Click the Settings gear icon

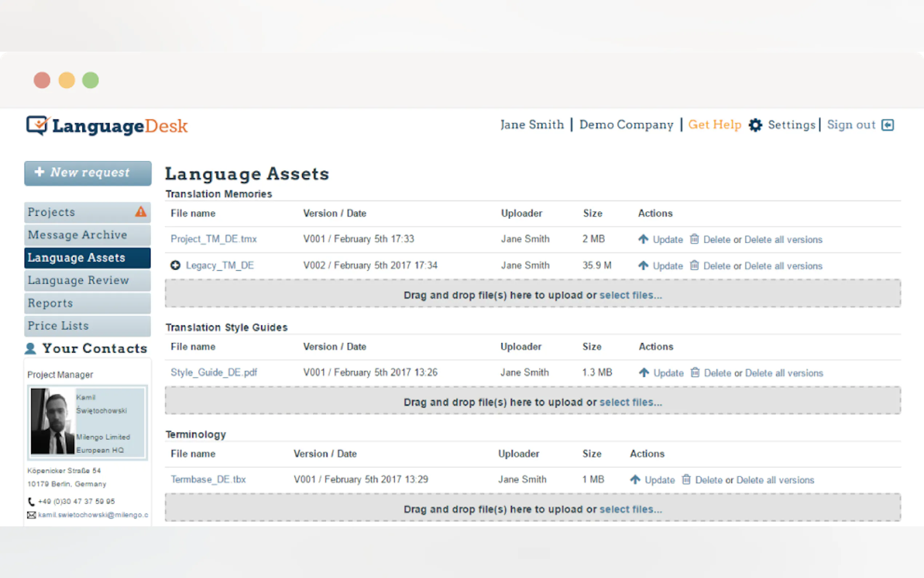pos(755,125)
